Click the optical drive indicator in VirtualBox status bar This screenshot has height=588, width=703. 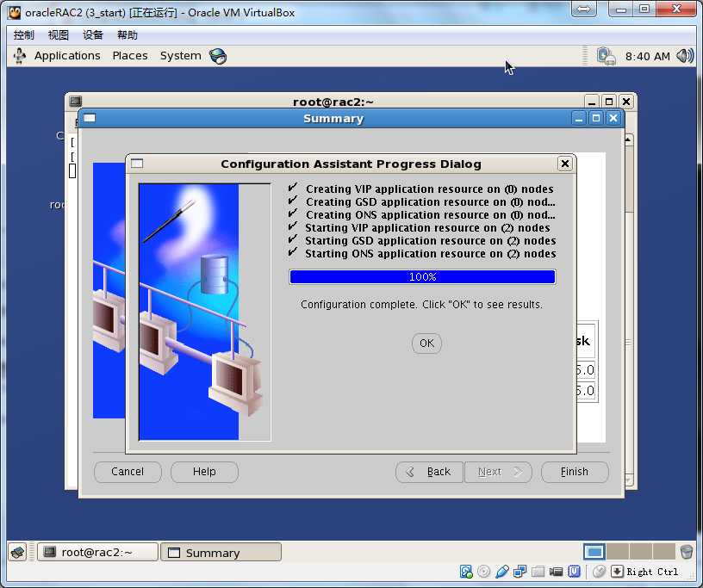point(484,572)
